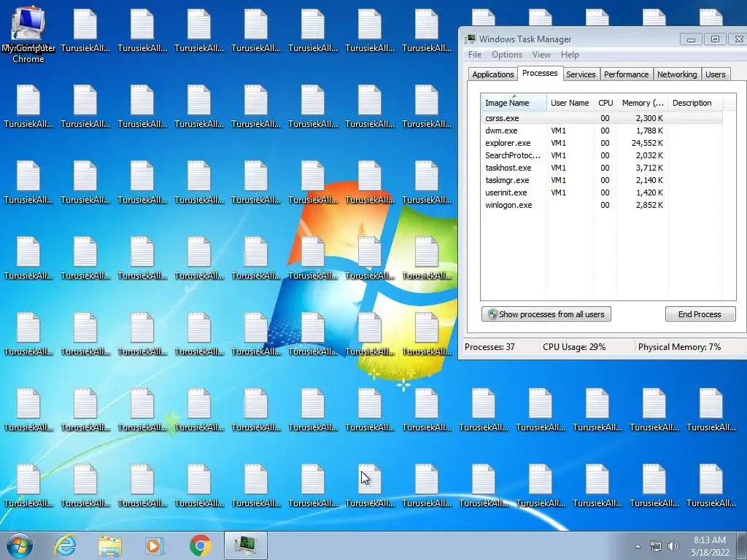Screen dimensions: 747x560
Task: Open the Help menu in Task Manager
Action: (x=570, y=55)
